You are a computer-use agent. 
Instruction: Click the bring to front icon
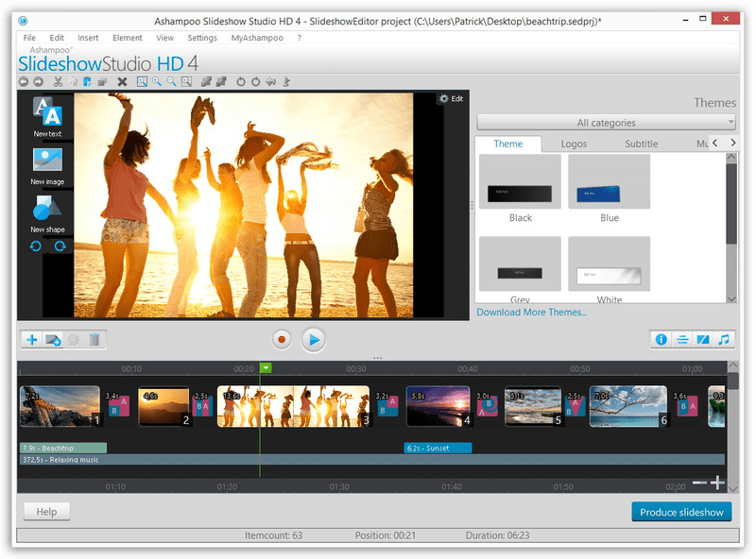206,82
